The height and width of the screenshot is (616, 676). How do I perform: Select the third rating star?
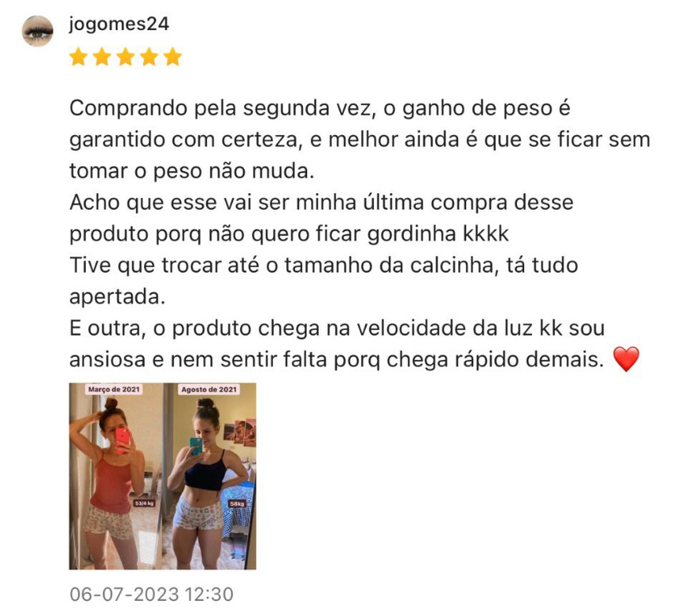tap(126, 57)
